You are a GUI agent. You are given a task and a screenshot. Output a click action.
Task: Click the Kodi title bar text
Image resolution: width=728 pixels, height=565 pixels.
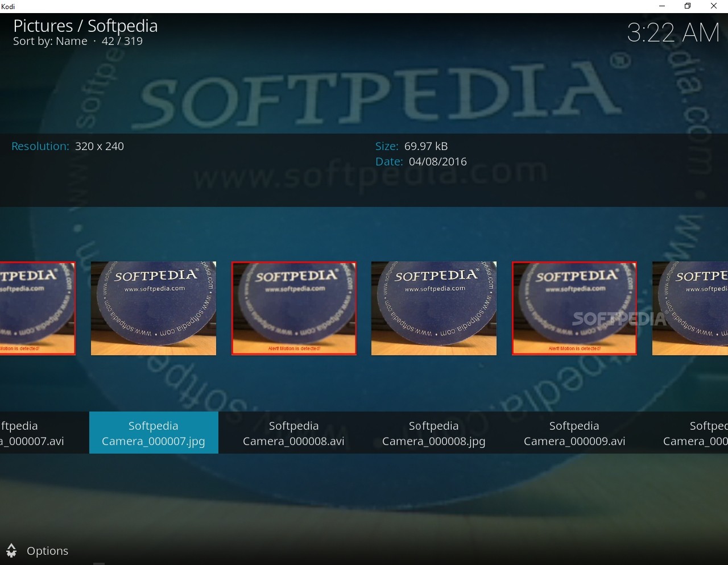8,6
